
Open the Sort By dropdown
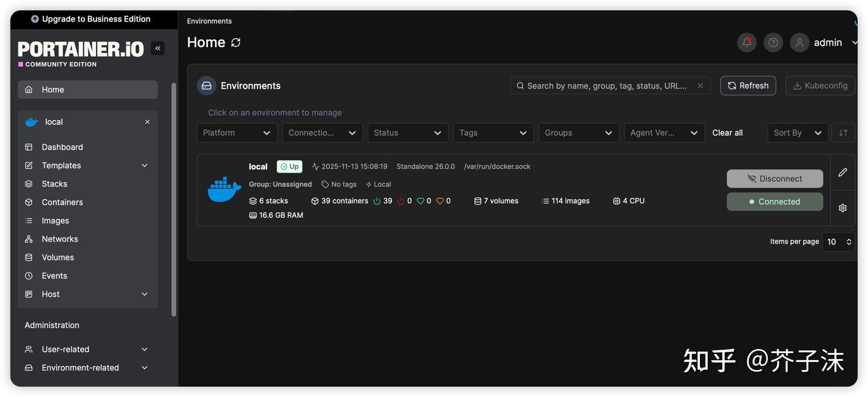pyautogui.click(x=797, y=132)
